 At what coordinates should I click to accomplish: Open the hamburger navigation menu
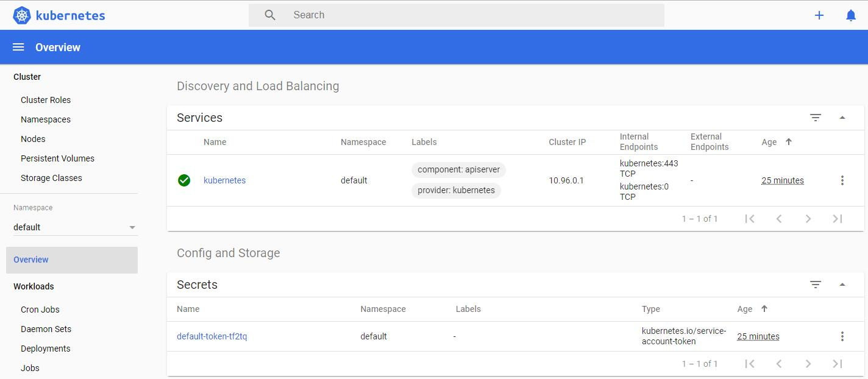pyautogui.click(x=18, y=48)
